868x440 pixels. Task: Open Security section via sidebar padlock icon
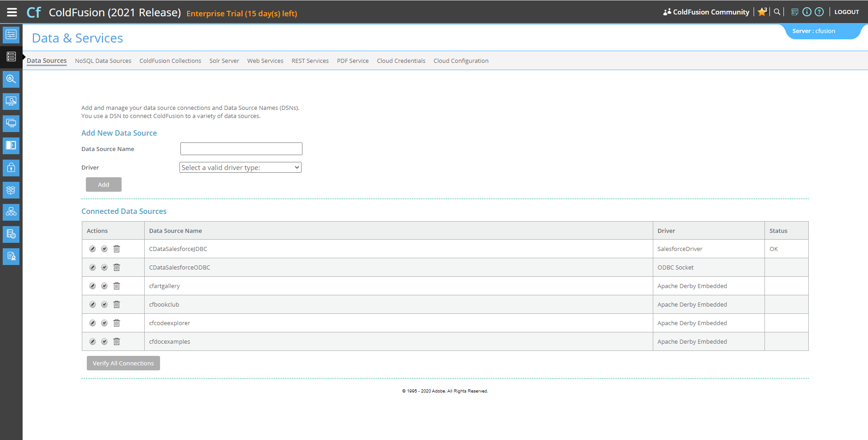click(11, 168)
